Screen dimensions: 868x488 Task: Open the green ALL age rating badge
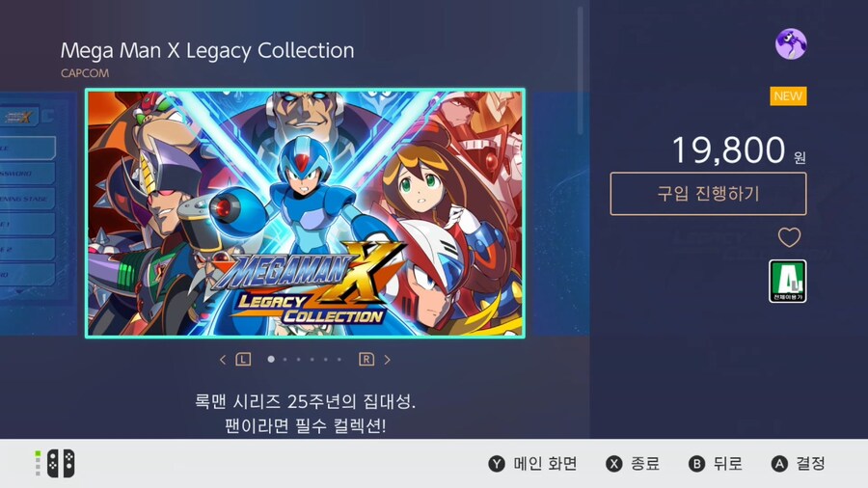click(787, 282)
